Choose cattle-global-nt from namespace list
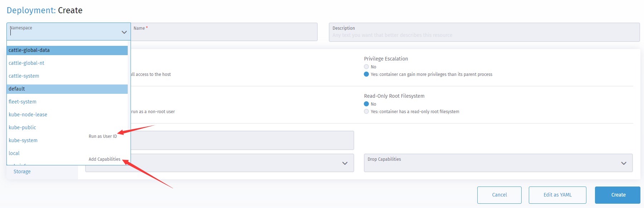 [x=67, y=63]
